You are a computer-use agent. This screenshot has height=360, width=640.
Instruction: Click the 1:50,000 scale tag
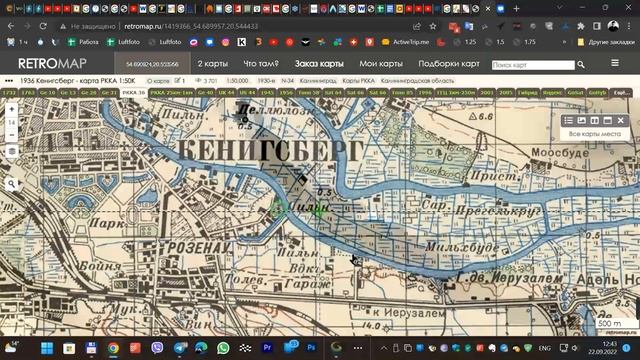click(237, 81)
